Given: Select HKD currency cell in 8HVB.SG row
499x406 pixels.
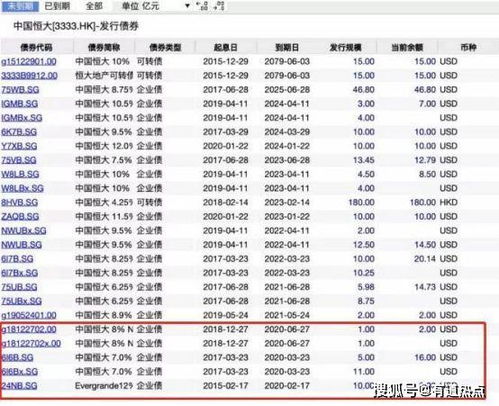Looking at the screenshot, I should [x=448, y=202].
